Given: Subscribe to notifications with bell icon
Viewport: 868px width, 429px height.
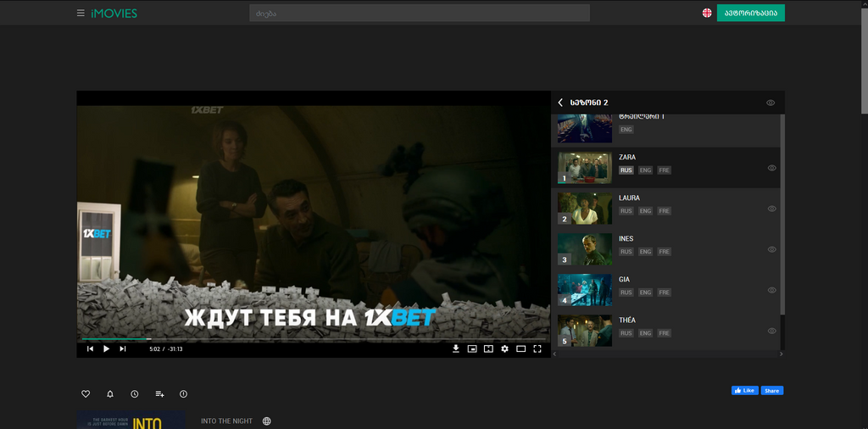Looking at the screenshot, I should coord(110,394).
